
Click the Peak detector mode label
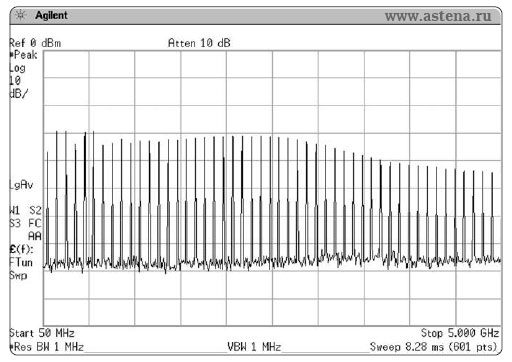pos(23,55)
